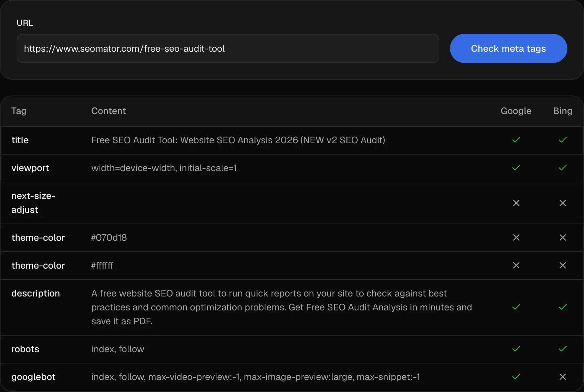584x392 pixels.
Task: Click the Bing X icon for theme-color #ffffff
Action: pos(563,265)
